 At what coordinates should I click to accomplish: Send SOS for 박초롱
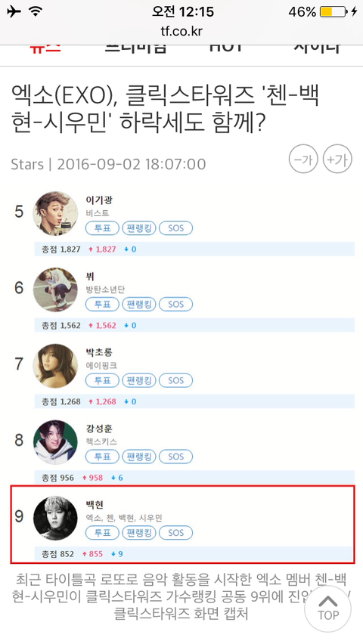[175, 380]
